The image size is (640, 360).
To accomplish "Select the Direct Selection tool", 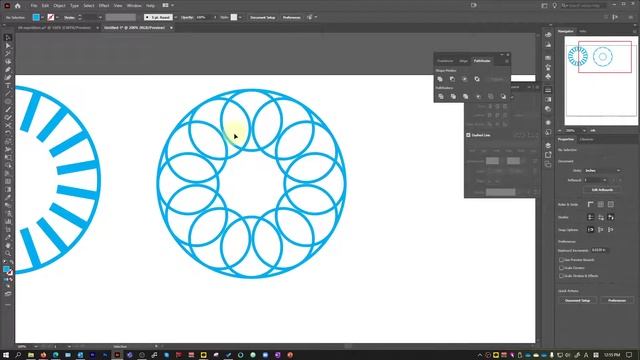I will coord(8,46).
